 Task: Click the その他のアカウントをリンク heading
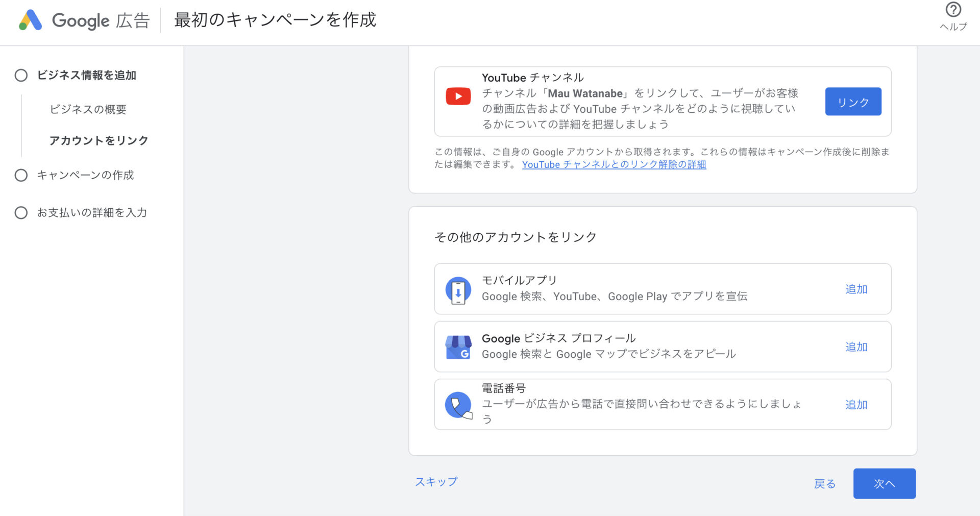516,237
